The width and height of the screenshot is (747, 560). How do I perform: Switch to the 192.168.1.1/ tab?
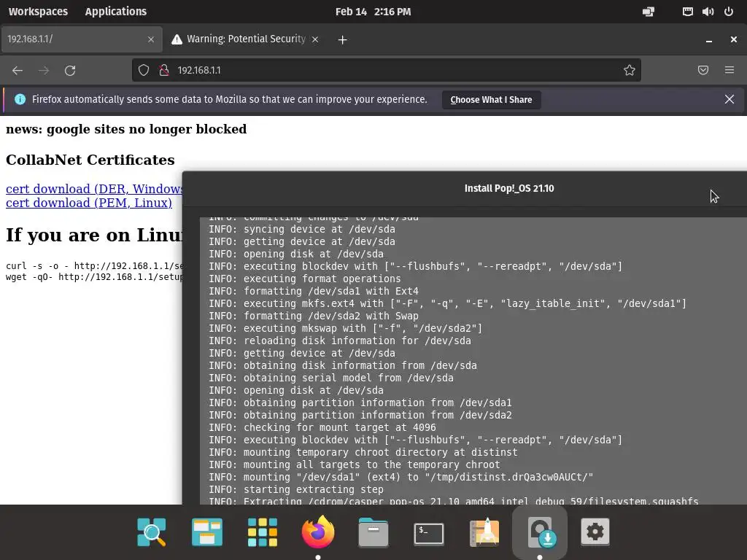(x=82, y=39)
